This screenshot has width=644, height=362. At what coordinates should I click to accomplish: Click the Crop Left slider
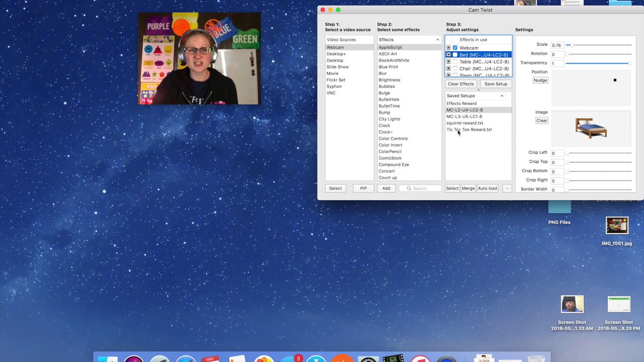tap(599, 153)
